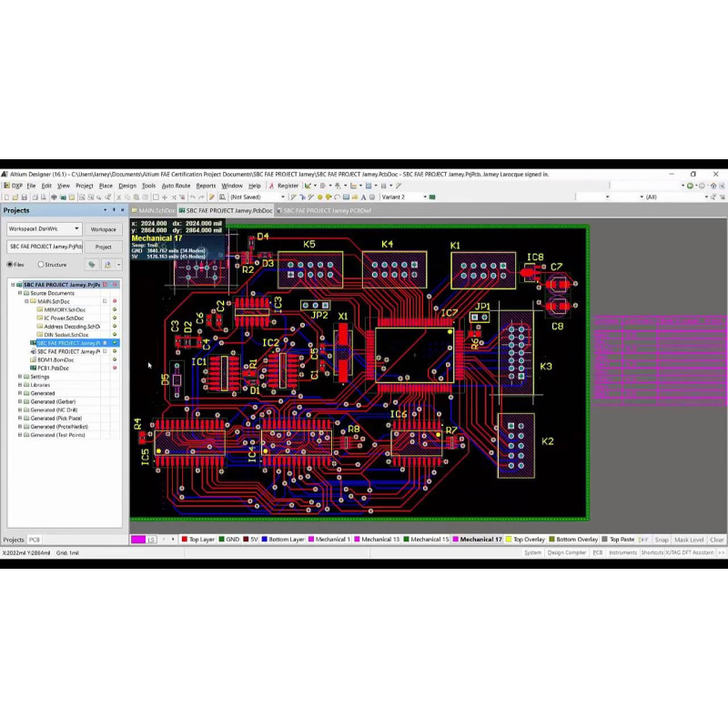Select BOM1.BomDoc in the project tree
728x728 pixels.
coord(56,359)
